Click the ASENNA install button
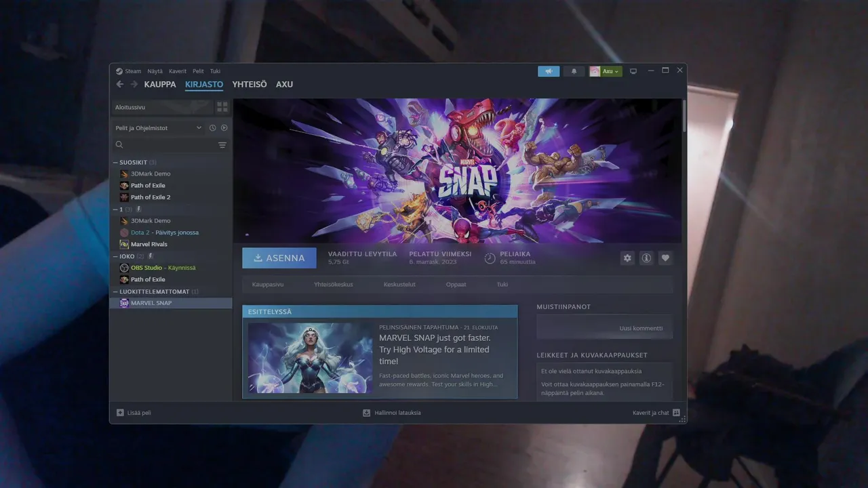The image size is (868, 488). pyautogui.click(x=279, y=258)
